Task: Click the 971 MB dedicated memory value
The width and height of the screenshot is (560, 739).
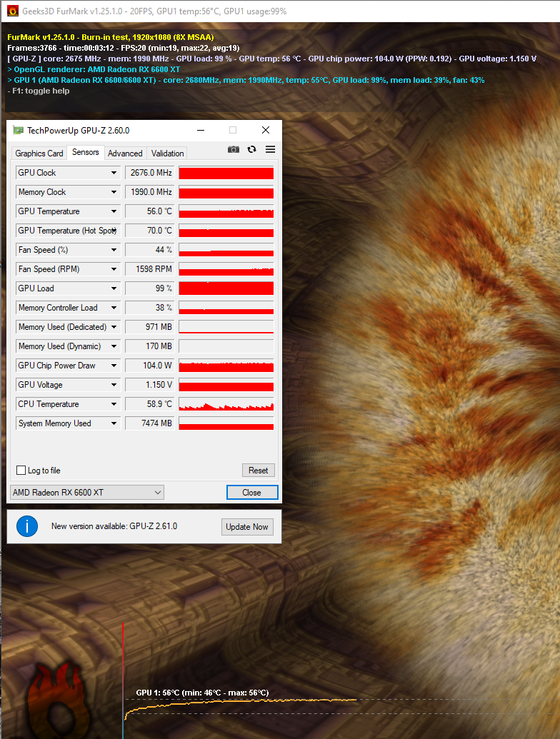Action: pos(150,328)
